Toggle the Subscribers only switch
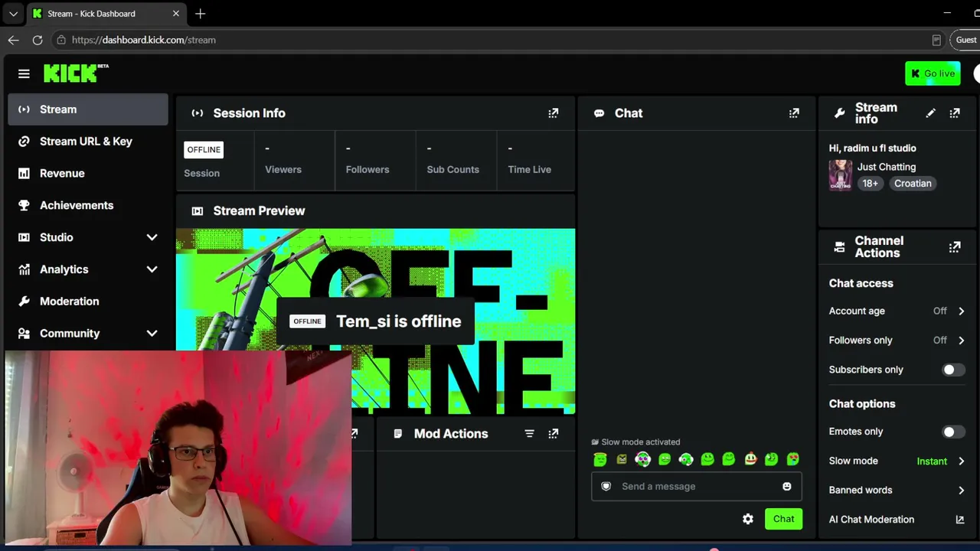The width and height of the screenshot is (980, 551). pos(953,370)
